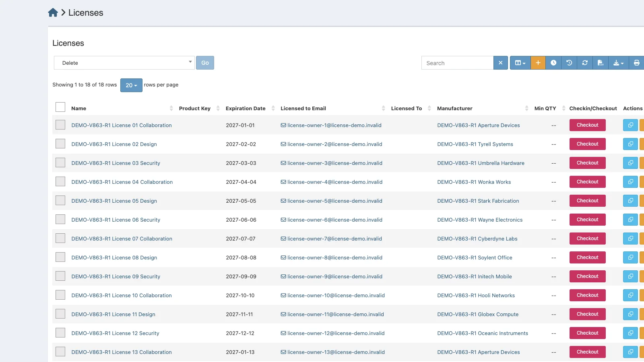Go to the home dashboard icon
The width and height of the screenshot is (644, 362).
tap(53, 12)
